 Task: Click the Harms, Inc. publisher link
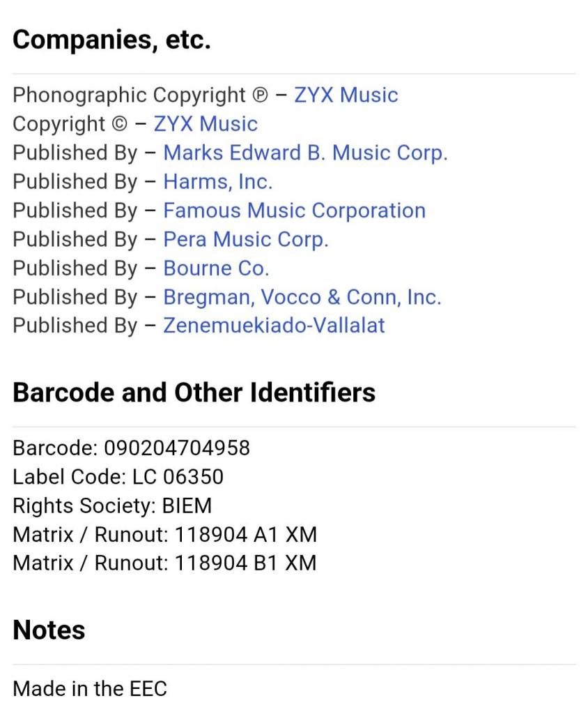tap(217, 182)
